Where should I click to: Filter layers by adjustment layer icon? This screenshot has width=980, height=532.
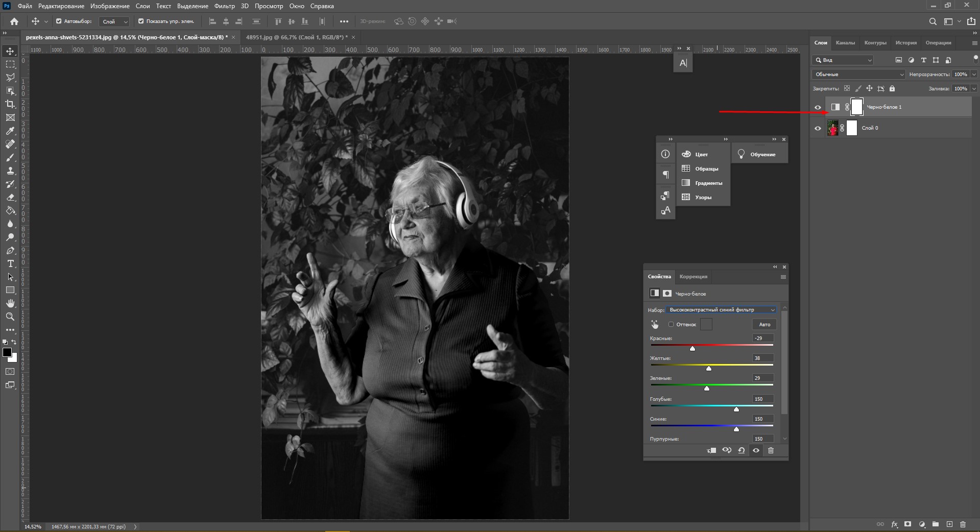tap(911, 60)
